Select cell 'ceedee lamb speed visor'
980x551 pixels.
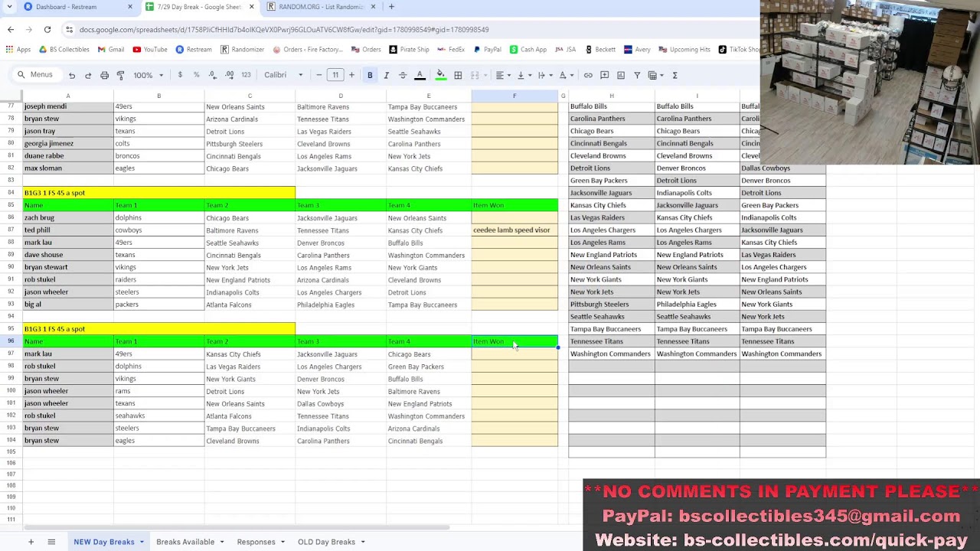[514, 230]
